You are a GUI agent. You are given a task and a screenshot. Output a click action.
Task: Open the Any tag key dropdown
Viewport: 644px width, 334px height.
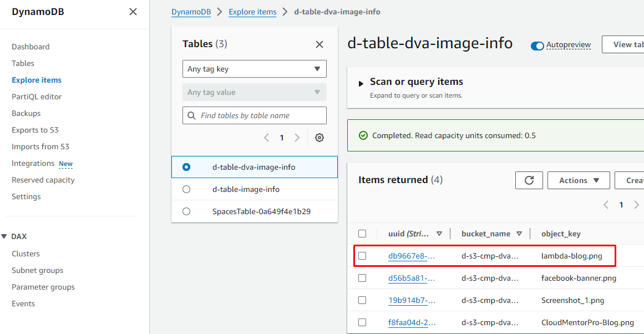coord(254,69)
